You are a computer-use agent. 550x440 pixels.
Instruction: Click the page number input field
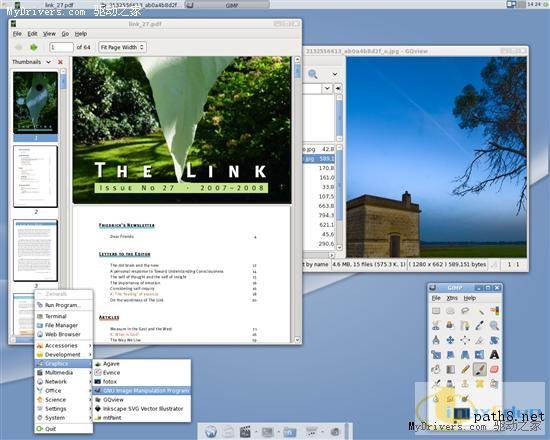(x=61, y=47)
